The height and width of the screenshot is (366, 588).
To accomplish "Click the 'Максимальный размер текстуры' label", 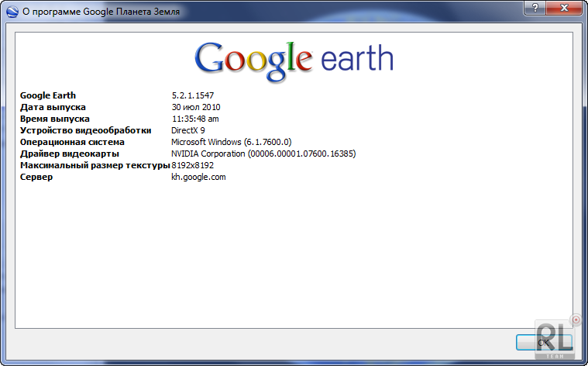I will click(x=95, y=165).
